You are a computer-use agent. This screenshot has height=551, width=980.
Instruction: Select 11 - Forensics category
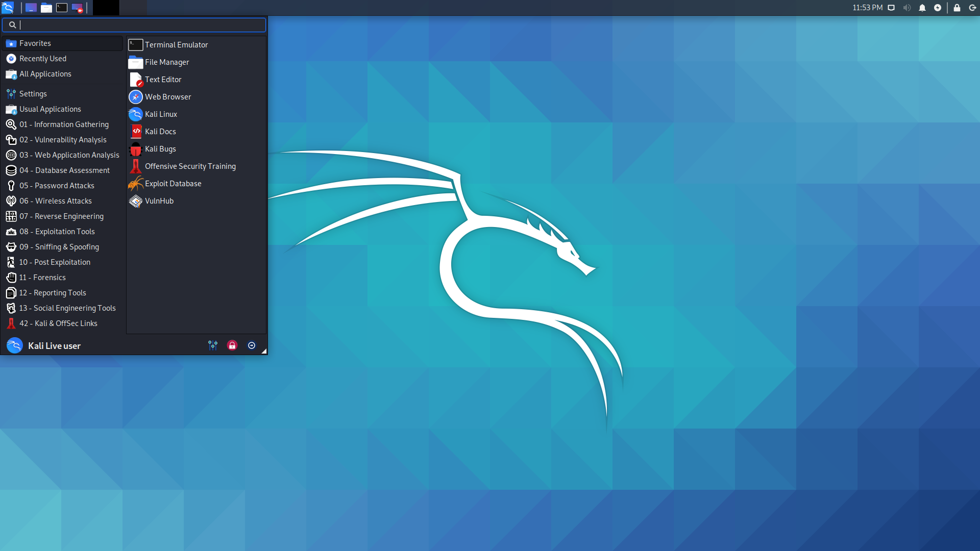coord(63,278)
